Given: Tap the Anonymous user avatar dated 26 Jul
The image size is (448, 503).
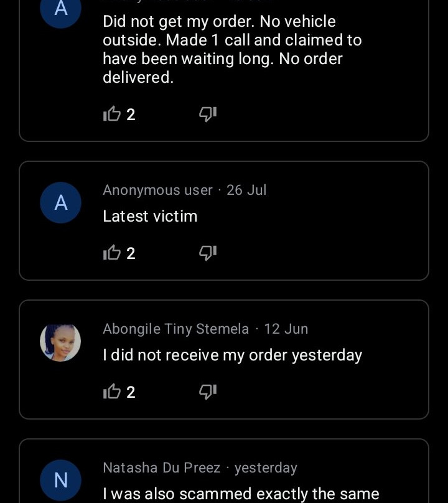Looking at the screenshot, I should tap(60, 203).
